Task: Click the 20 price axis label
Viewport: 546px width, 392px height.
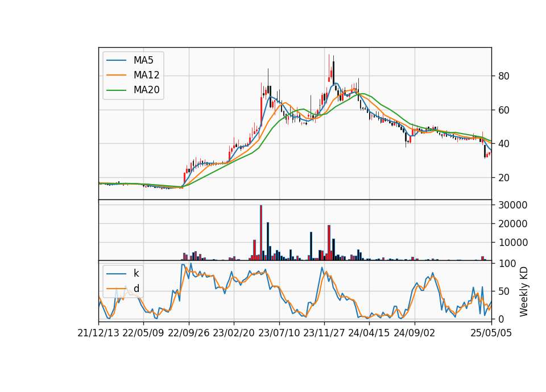Action: tap(503, 178)
